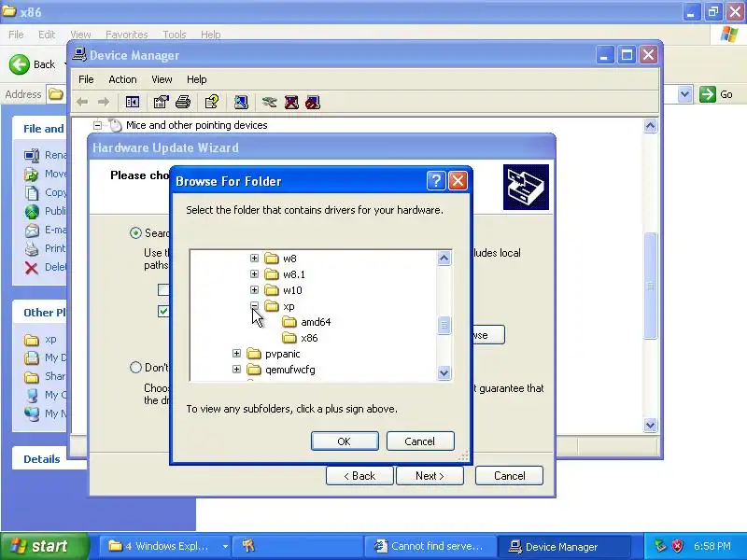Expand the pvpanic folder node

[x=236, y=354]
